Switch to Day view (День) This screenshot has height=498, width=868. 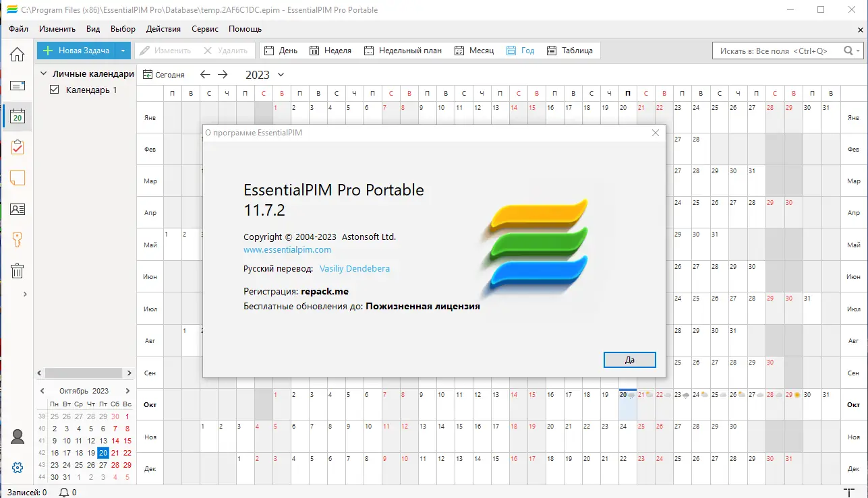[x=281, y=51]
